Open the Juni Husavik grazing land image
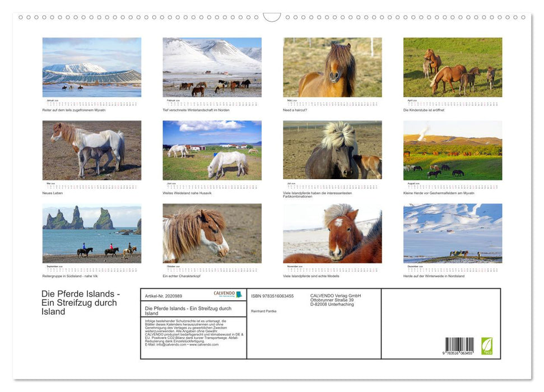Image resolution: width=544 pixels, height=392 pixels. 211,150
